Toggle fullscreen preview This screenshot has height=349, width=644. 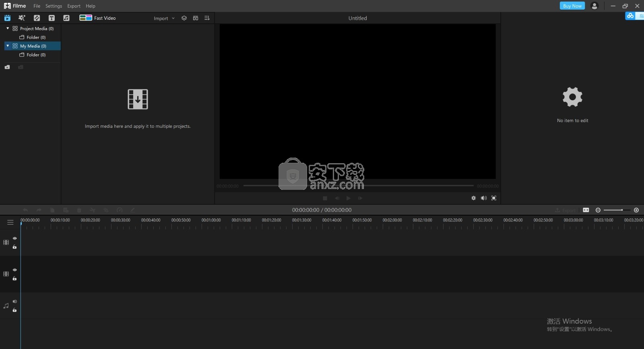(x=494, y=198)
